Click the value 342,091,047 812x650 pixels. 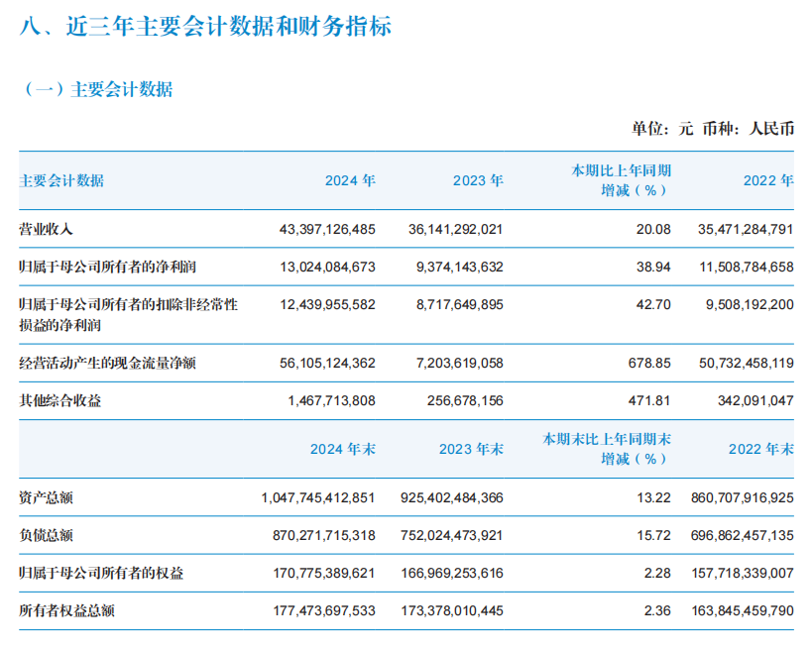pyautogui.click(x=755, y=400)
